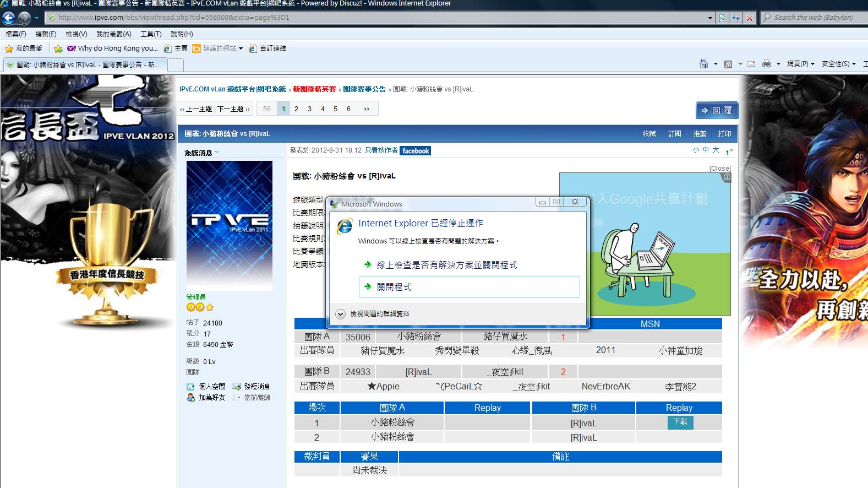The image size is (868, 488).
Task: Click the Compatibility View icon
Action: pos(722,18)
